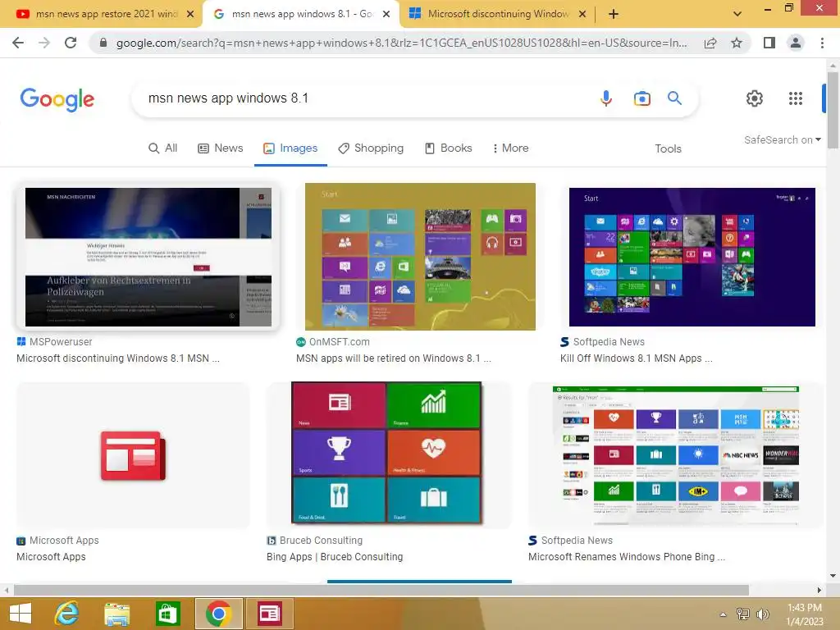Open Microsoft Apps red news icon image

[x=133, y=455]
